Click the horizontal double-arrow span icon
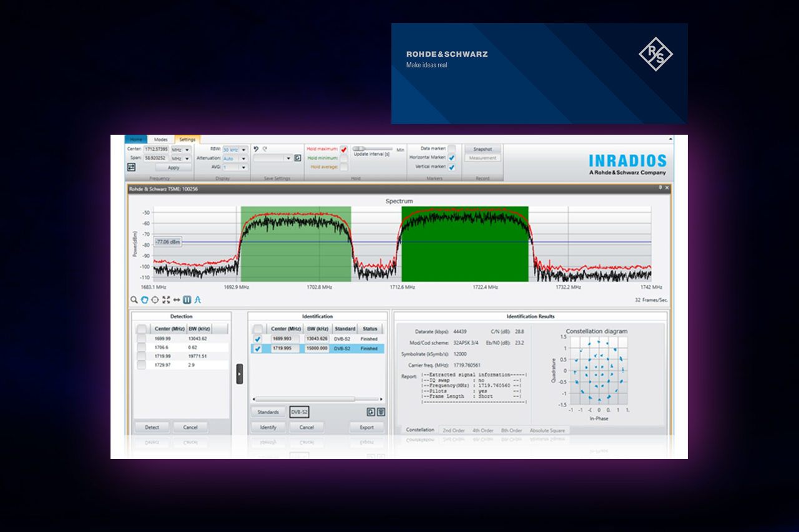The height and width of the screenshot is (532, 799). [177, 300]
